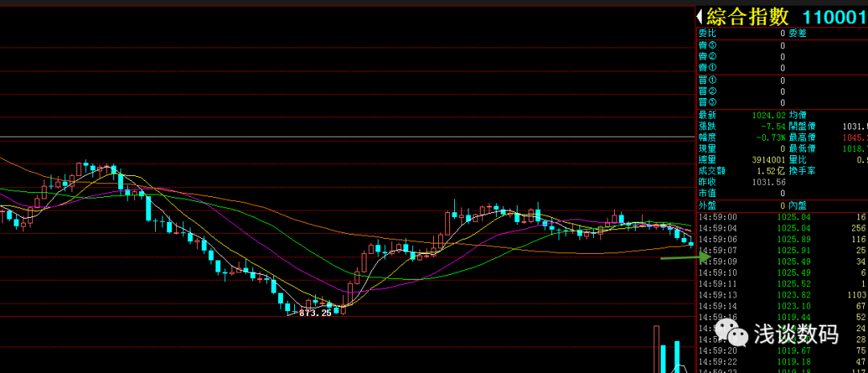
Task: Select the 幅度 value -0.73%
Action: [x=772, y=137]
